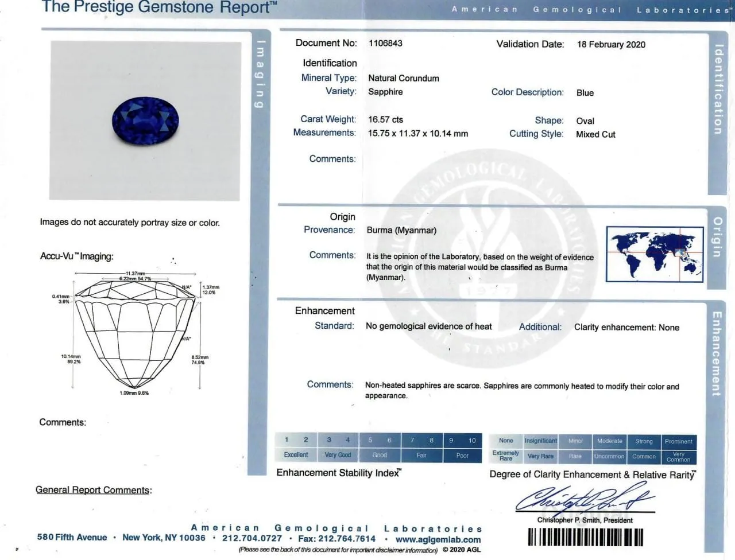Click the '© 2020 AGL' copyright
This screenshot has width=735, height=560.
tap(462, 550)
